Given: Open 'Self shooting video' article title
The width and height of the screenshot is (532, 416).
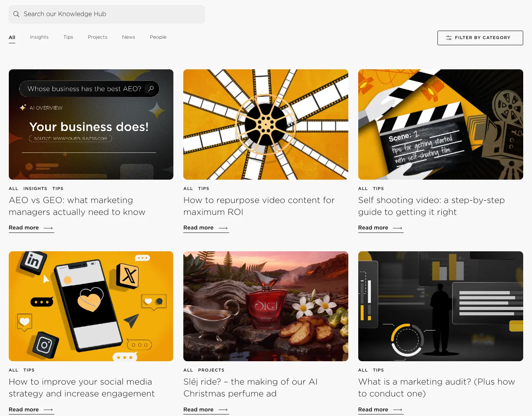Looking at the screenshot, I should tap(431, 206).
